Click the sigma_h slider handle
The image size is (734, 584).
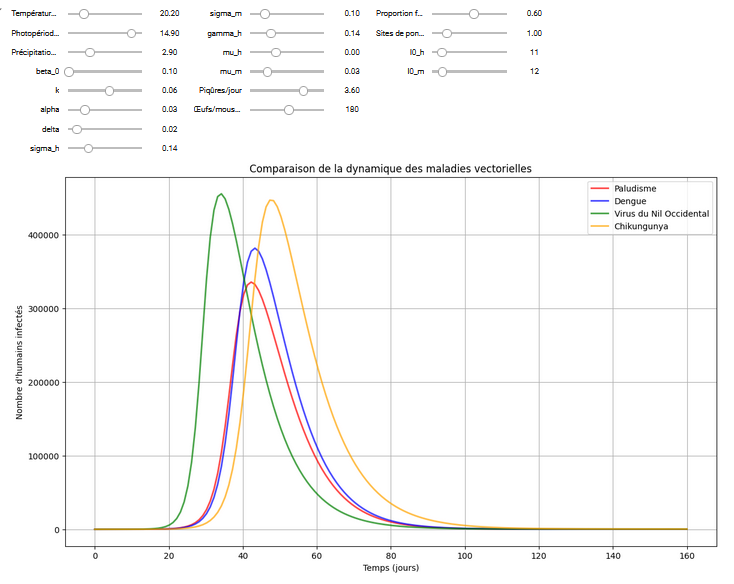88,148
